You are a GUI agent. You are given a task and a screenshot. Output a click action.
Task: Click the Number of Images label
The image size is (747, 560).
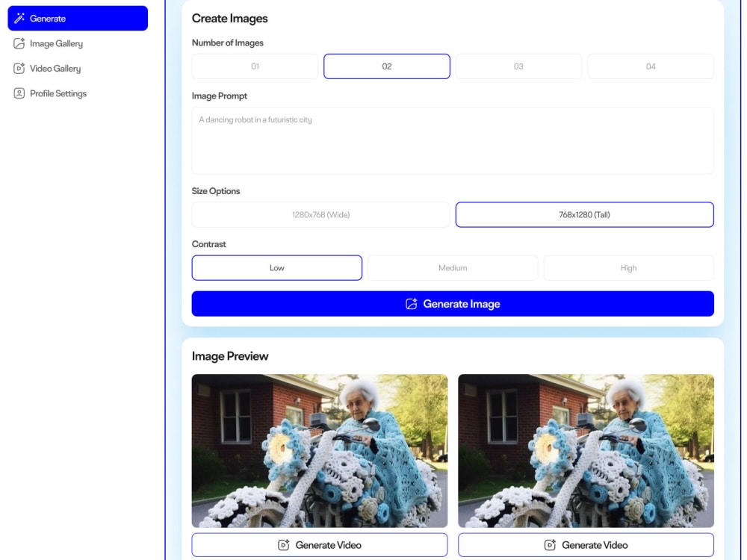point(228,43)
